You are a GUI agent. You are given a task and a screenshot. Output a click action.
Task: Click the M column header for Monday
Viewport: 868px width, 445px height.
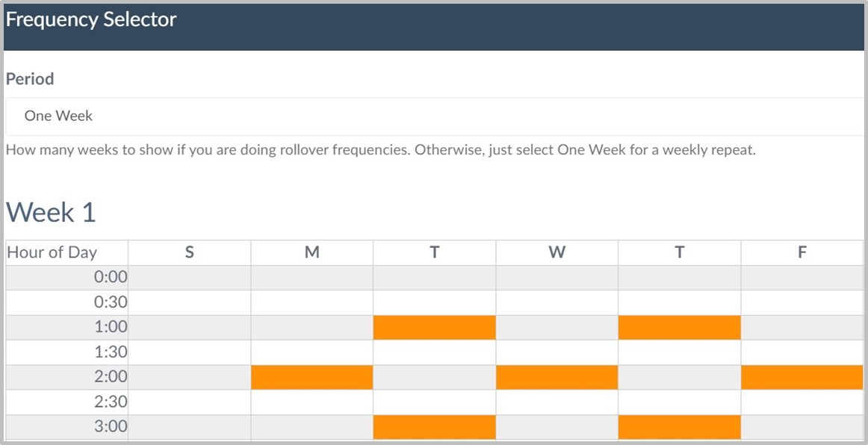[x=311, y=252]
